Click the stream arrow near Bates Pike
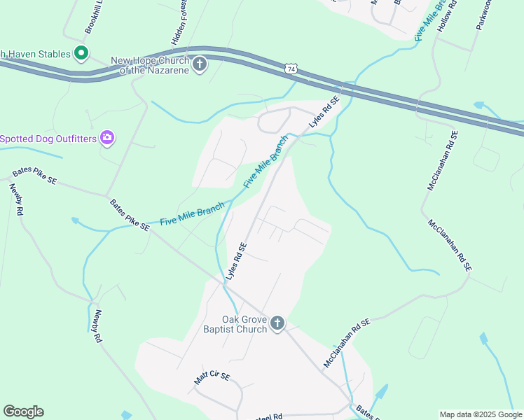Image resolution: width=524 pixels, height=420 pixels. pyautogui.click(x=76, y=220)
